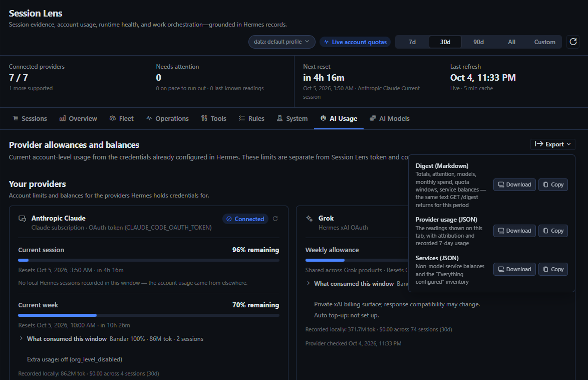This screenshot has width=588, height=380.
Task: Click the Anthropic Claude refresh icon
Action: point(275,219)
